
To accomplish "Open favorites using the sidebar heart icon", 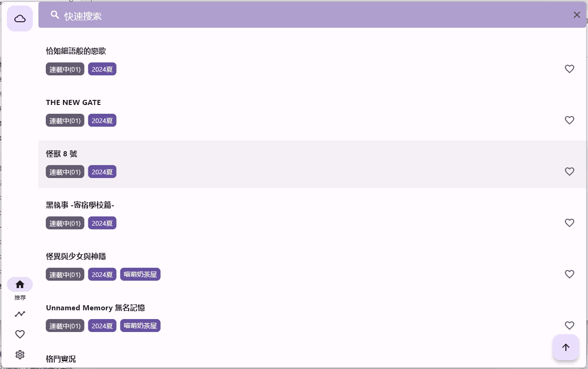I will 20,334.
